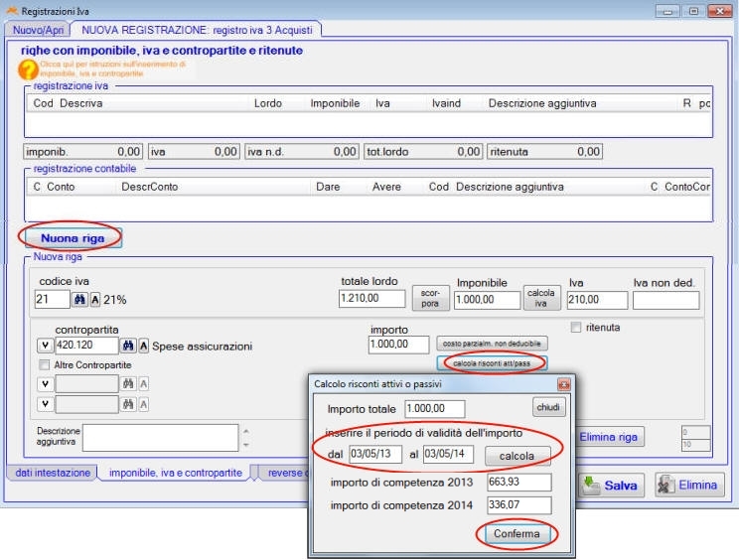
Task: Click the orange instructions help text
Action: coord(113,69)
